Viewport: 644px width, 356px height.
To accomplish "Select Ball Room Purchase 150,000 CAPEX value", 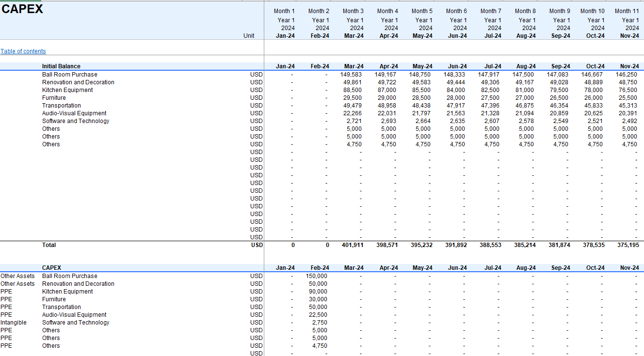I will pyautogui.click(x=317, y=276).
